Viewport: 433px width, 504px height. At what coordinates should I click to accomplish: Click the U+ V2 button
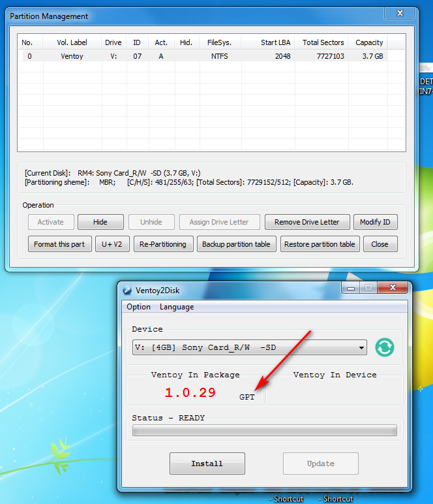click(112, 244)
